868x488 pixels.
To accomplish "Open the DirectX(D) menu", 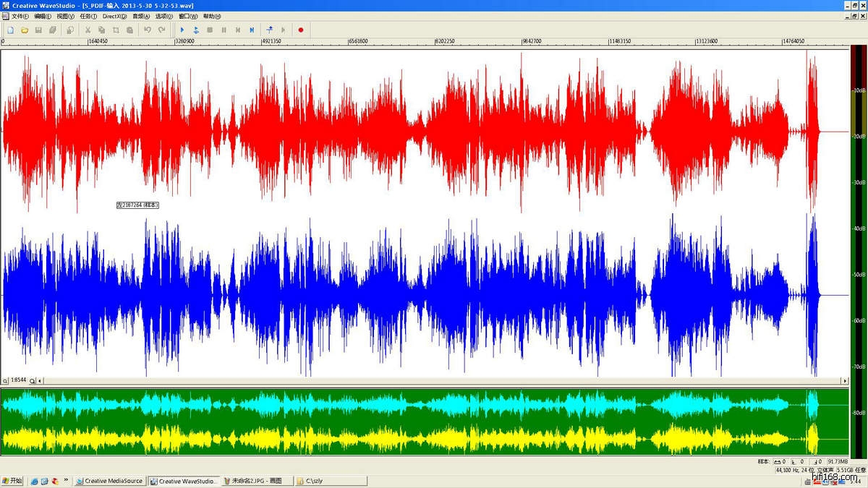I will click(114, 16).
